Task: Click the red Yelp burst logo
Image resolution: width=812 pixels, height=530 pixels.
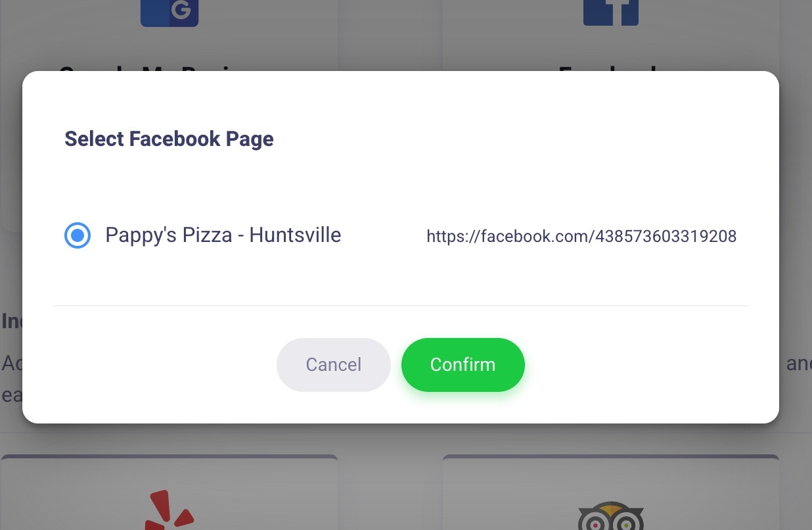Action: (x=169, y=510)
